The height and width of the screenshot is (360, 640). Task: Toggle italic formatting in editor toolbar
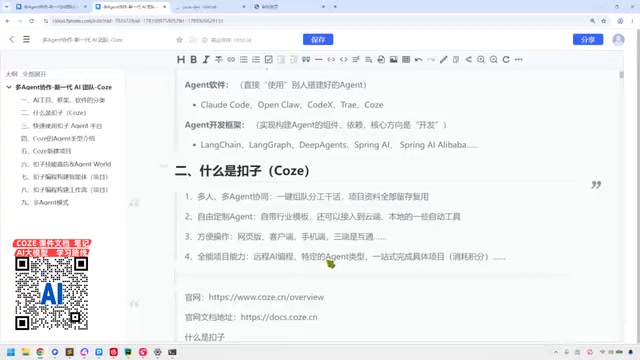(206, 60)
